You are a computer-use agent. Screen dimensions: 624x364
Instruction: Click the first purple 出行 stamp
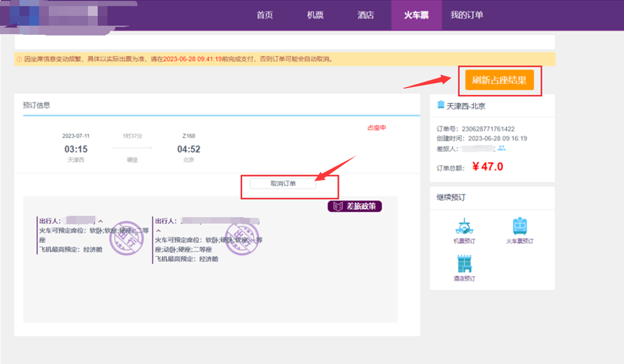[126, 234]
